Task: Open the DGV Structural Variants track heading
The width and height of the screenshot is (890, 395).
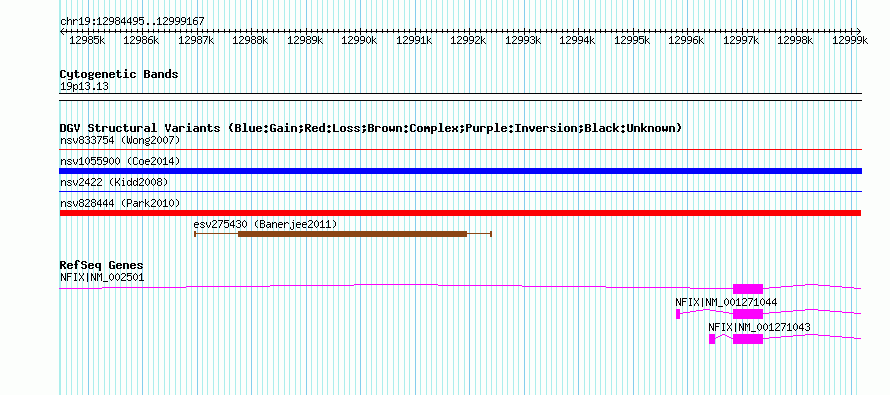Action: 371,128
